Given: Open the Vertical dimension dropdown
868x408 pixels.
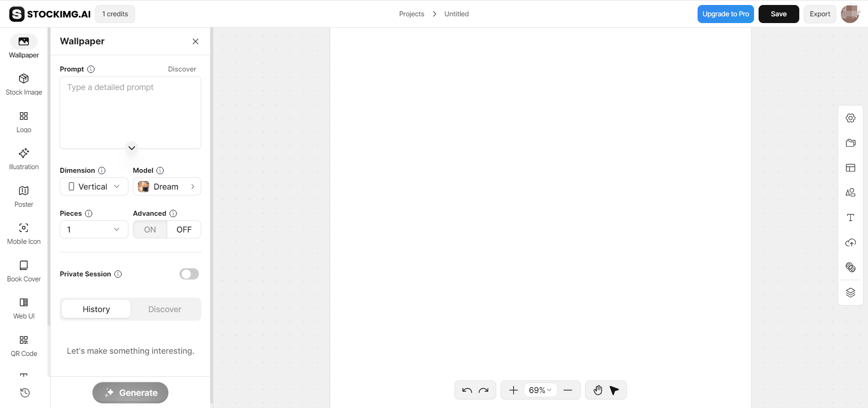Looking at the screenshot, I should point(94,187).
